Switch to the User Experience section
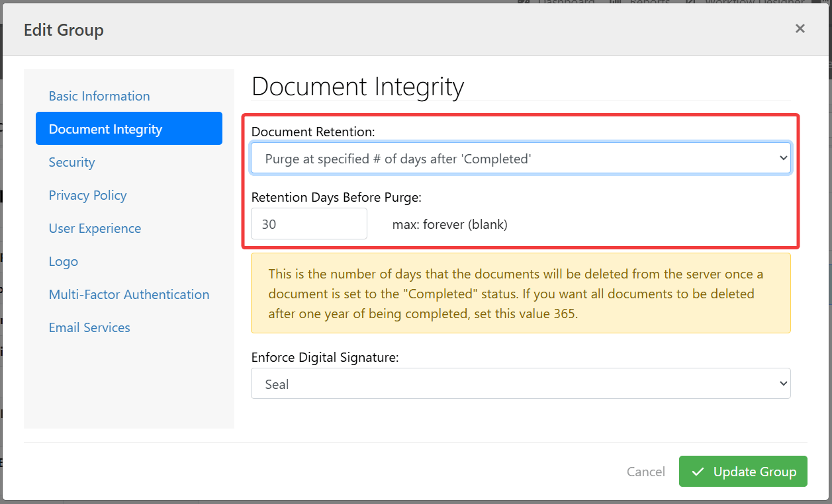The image size is (832, 504). (x=95, y=228)
